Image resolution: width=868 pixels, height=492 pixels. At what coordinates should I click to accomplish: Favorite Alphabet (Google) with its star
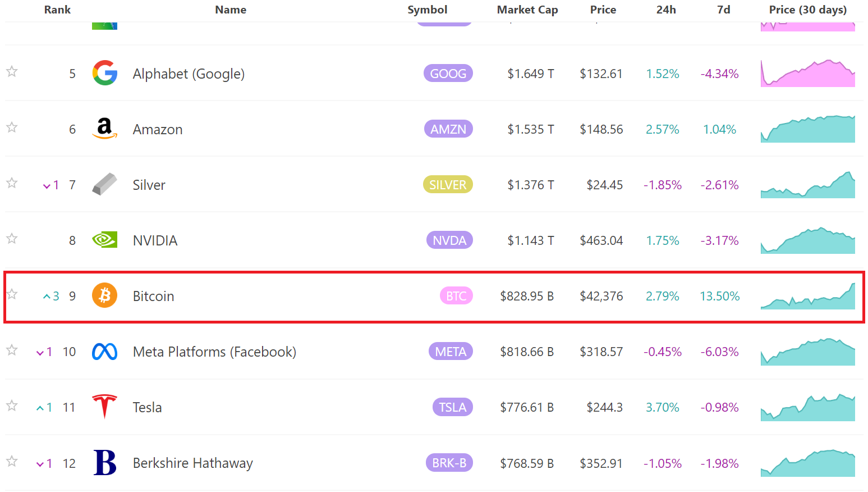click(x=12, y=71)
